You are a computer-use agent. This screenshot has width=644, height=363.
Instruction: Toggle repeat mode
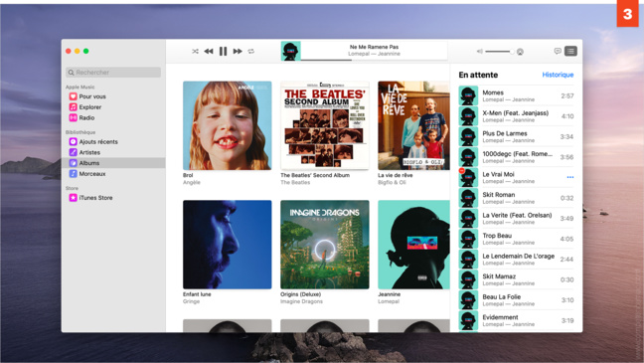[251, 52]
